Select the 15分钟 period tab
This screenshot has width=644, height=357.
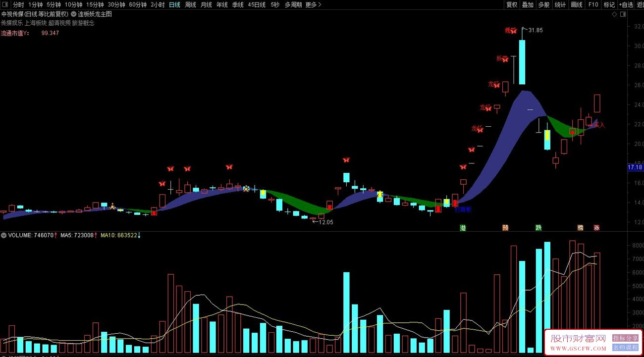[x=95, y=4]
